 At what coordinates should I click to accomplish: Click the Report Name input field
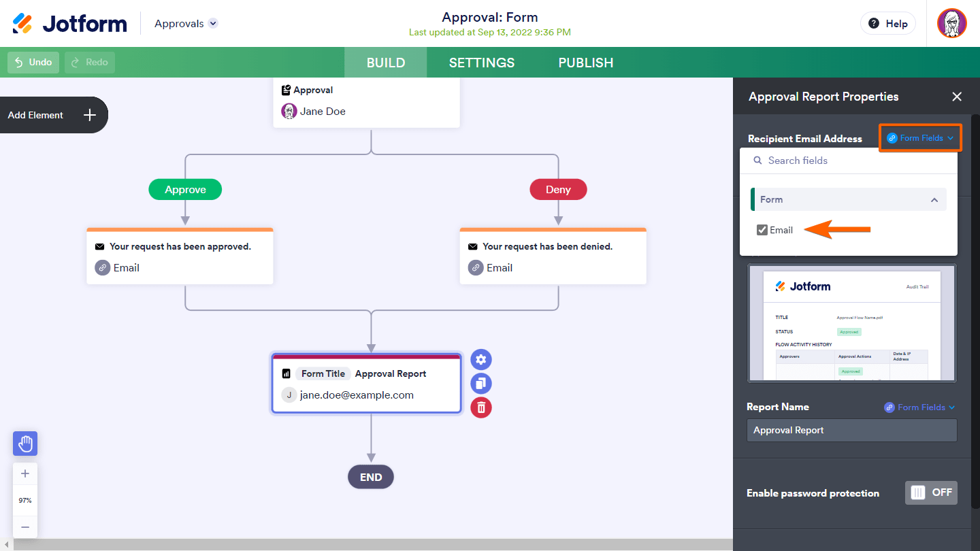(x=851, y=430)
